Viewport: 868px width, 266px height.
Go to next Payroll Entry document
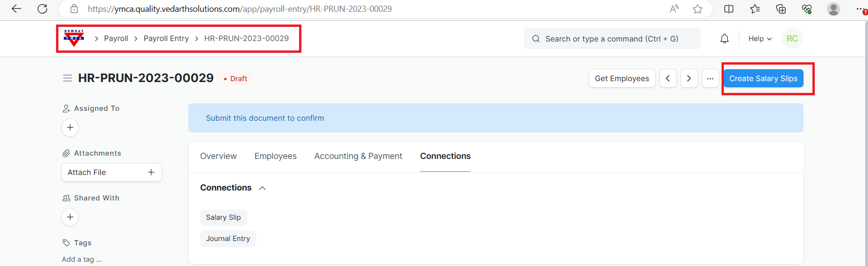(689, 78)
